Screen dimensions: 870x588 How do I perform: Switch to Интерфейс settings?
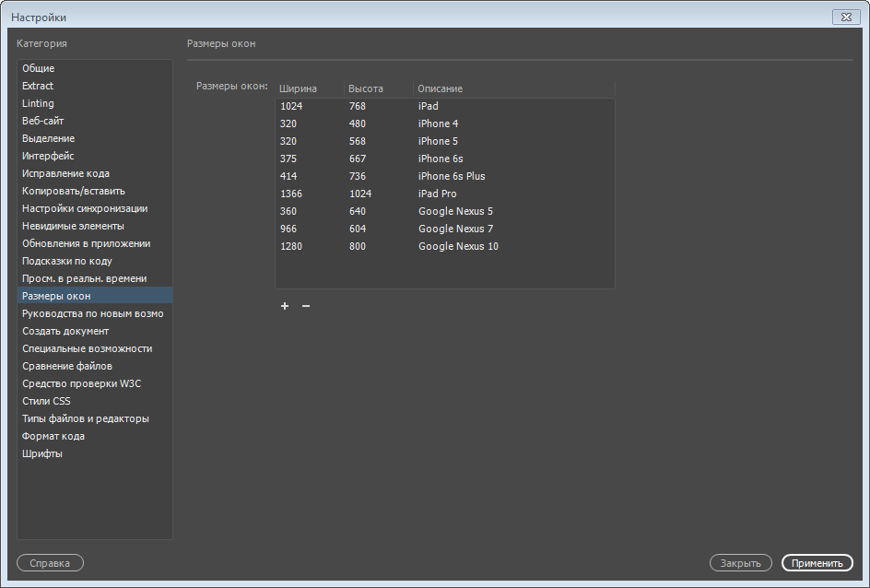[x=48, y=156]
